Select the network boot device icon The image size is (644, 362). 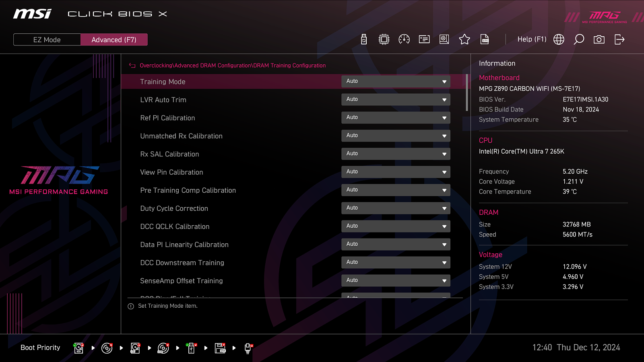tap(248, 348)
